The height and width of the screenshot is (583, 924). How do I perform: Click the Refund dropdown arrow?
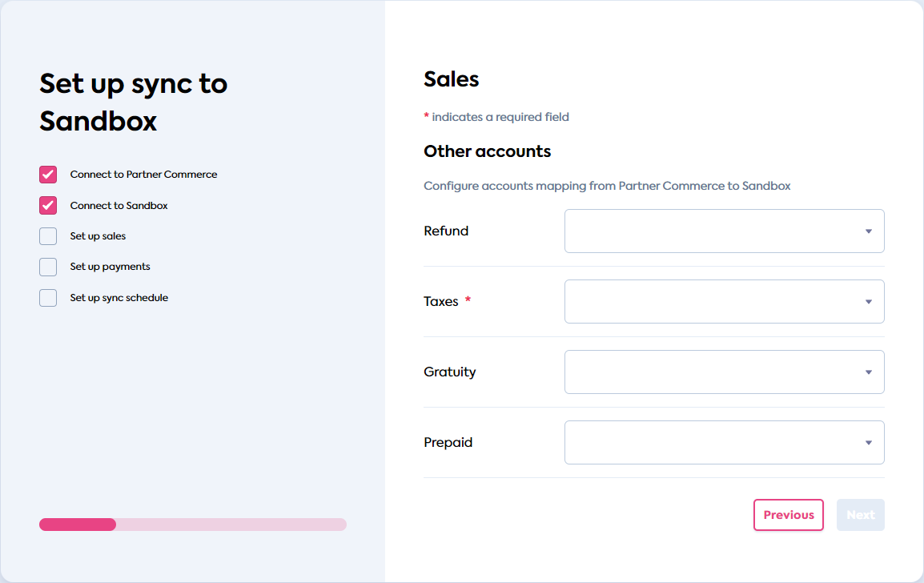(x=868, y=231)
